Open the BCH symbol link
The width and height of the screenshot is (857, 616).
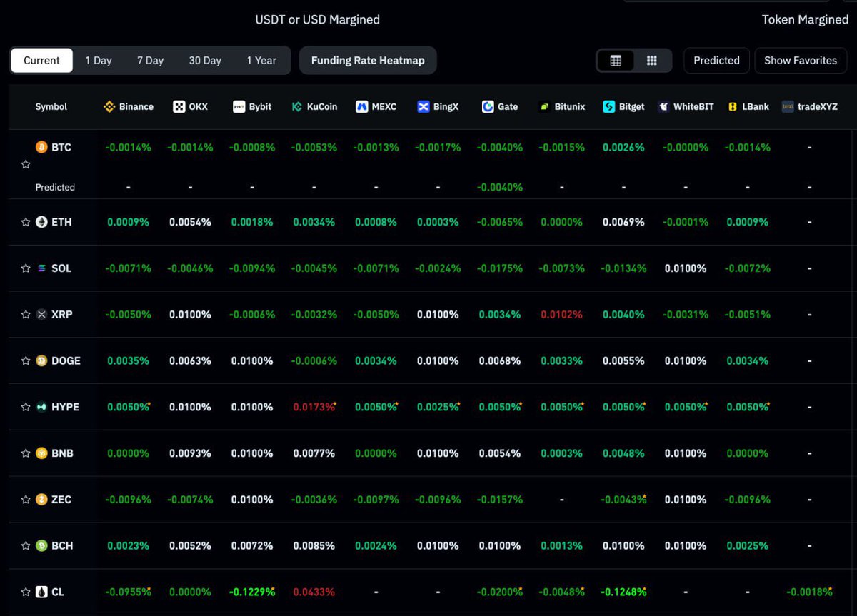pos(62,545)
